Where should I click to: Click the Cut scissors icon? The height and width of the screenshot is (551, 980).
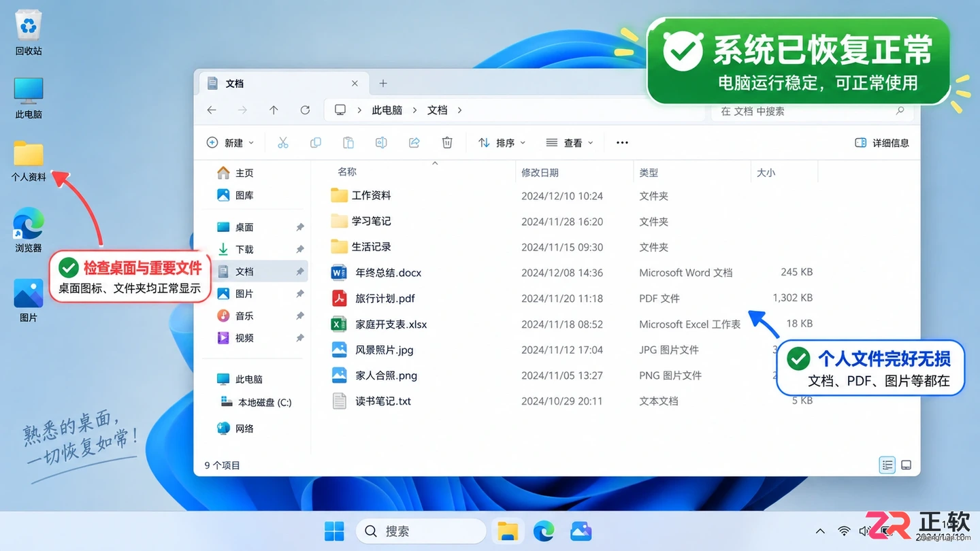283,143
